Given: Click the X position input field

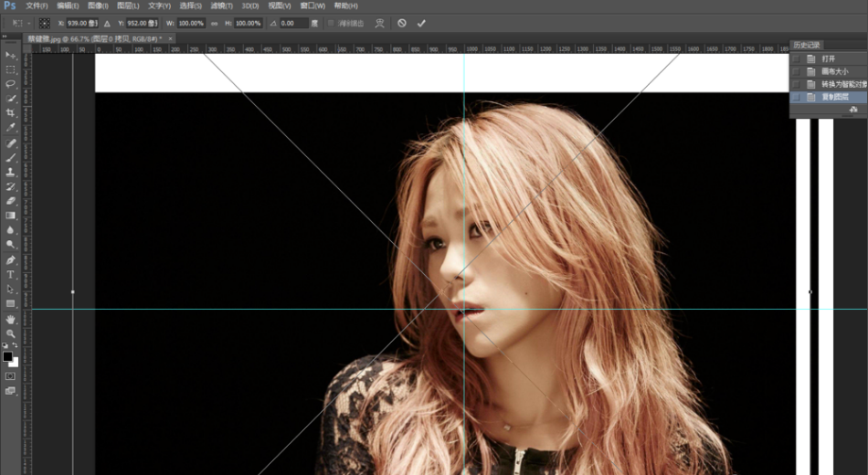Looking at the screenshot, I should coord(82,23).
